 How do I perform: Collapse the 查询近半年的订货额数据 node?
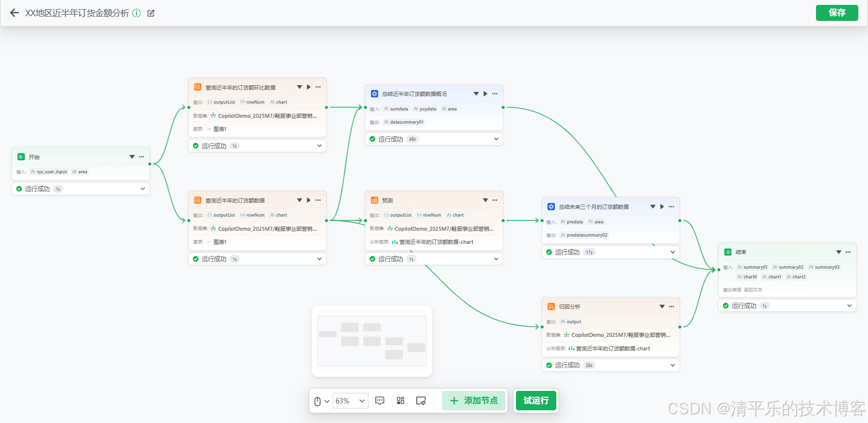300,200
